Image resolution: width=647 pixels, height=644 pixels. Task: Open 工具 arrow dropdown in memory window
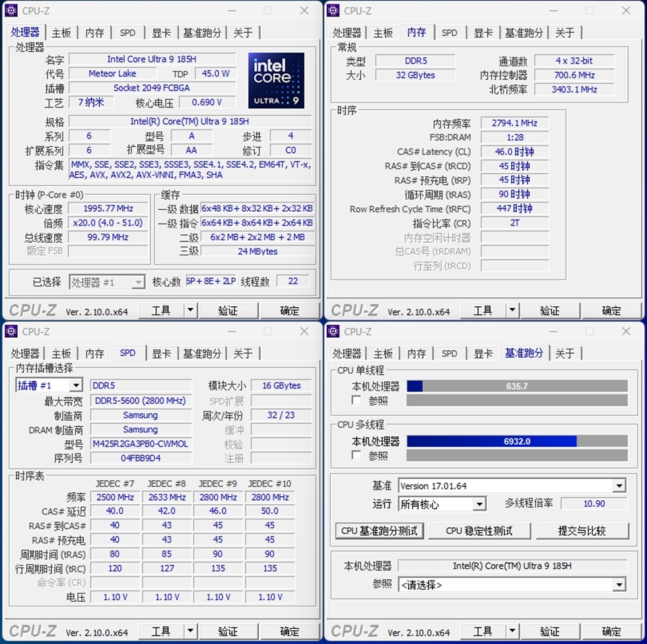tap(512, 310)
